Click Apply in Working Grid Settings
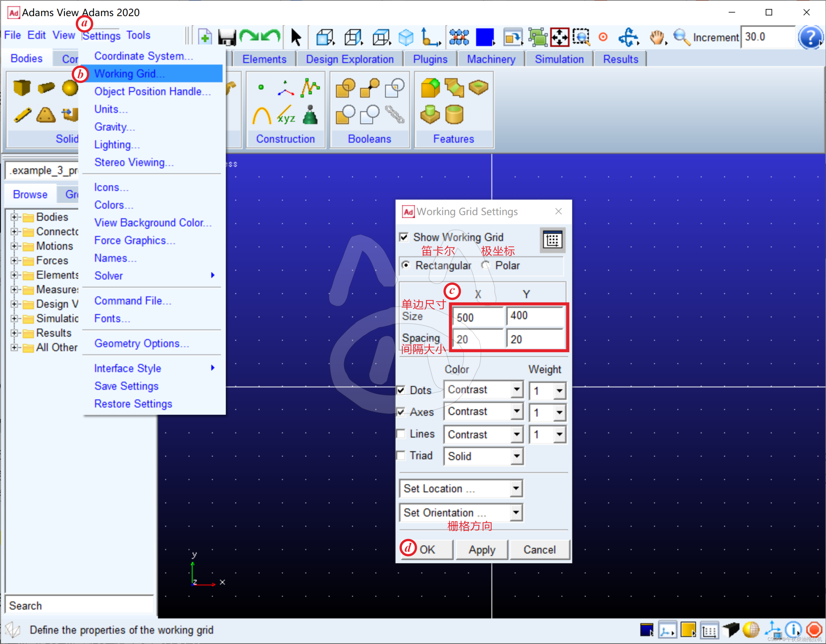Viewport: 826px width, 644px height. [x=482, y=549]
